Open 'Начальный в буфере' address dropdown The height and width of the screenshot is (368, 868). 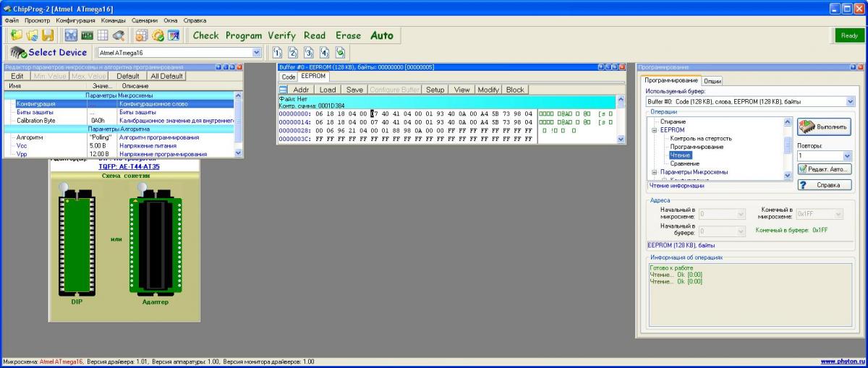point(740,231)
